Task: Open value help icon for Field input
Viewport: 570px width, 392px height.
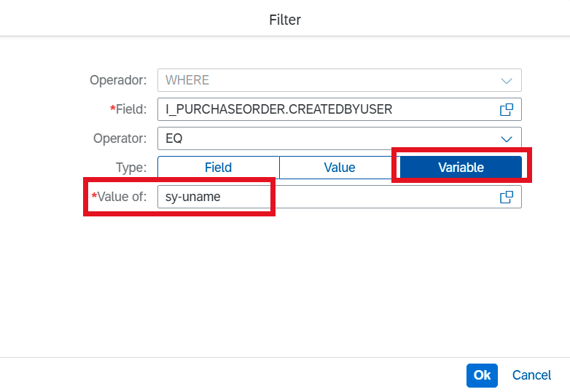Action: point(507,109)
